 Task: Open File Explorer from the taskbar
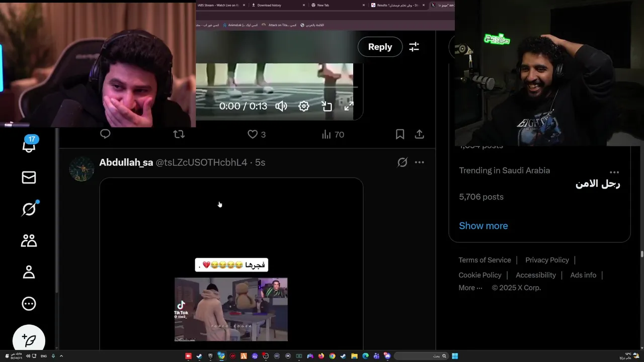354,356
